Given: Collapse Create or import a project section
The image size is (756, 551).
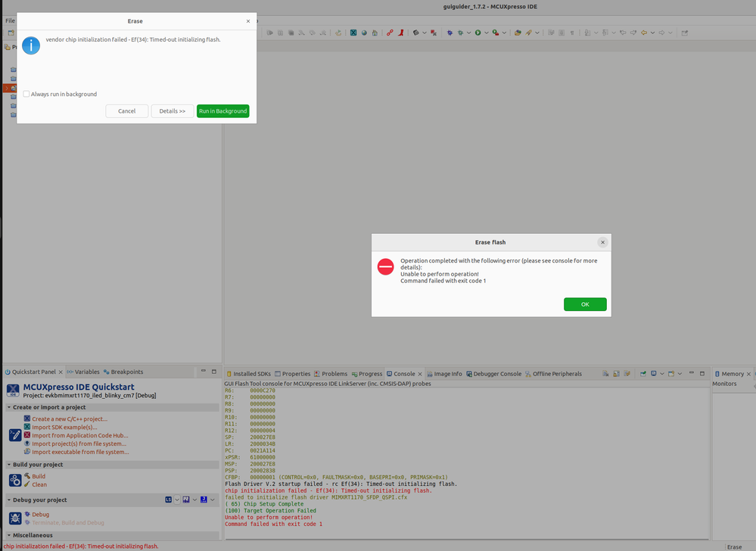Looking at the screenshot, I should (x=8, y=407).
